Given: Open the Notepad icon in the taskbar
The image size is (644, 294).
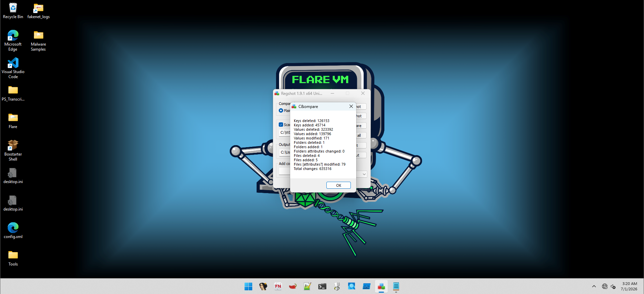Looking at the screenshot, I should pos(396,286).
